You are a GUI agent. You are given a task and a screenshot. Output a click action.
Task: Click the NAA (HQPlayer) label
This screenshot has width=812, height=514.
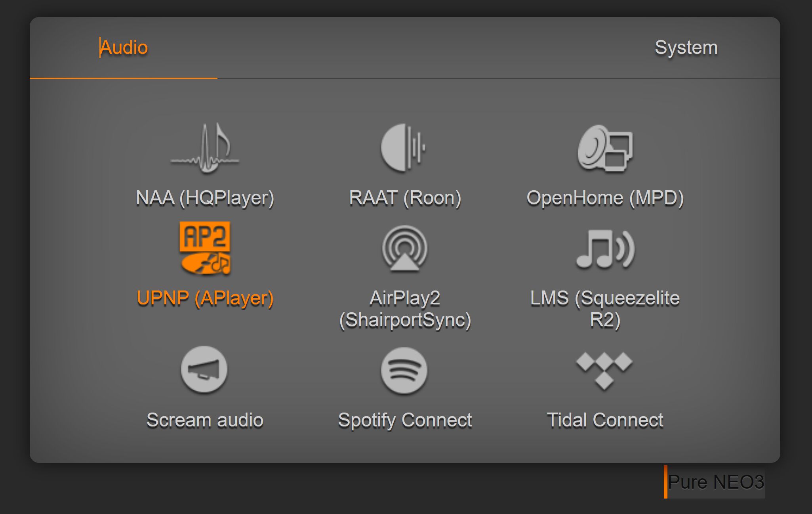pos(205,198)
